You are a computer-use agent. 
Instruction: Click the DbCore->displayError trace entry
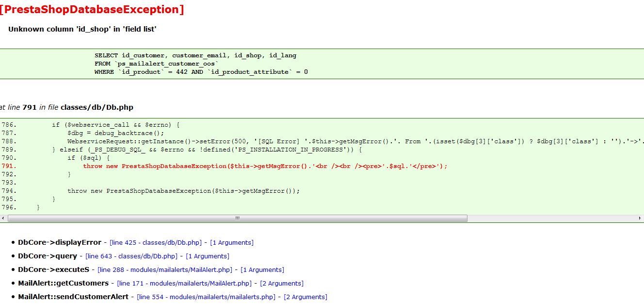click(60, 242)
